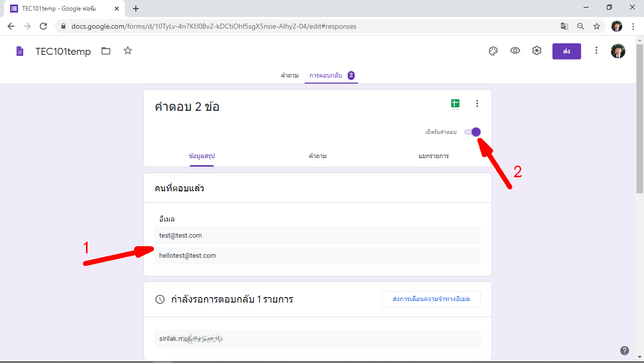This screenshot has height=363, width=644.
Task: Create spreadsheet with green Sheets icon
Action: pos(455,104)
